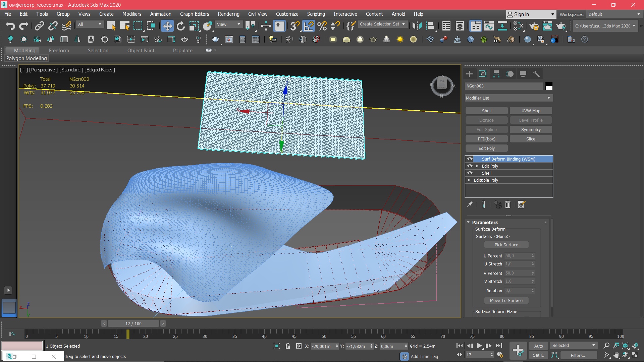644x362 pixels.
Task: Toggle the Angle Snap icon
Action: pyautogui.click(x=309, y=26)
